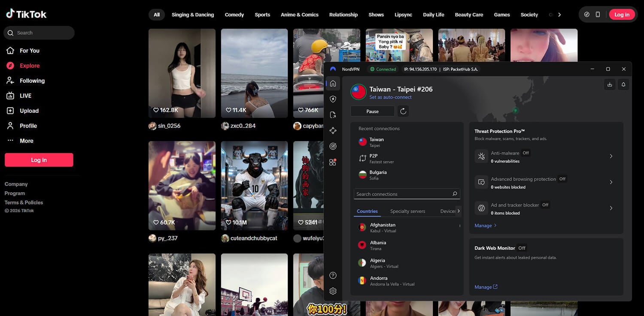Image resolution: width=644 pixels, height=316 pixels.
Task: Open the Explore section on TikTok
Action: (x=29, y=65)
